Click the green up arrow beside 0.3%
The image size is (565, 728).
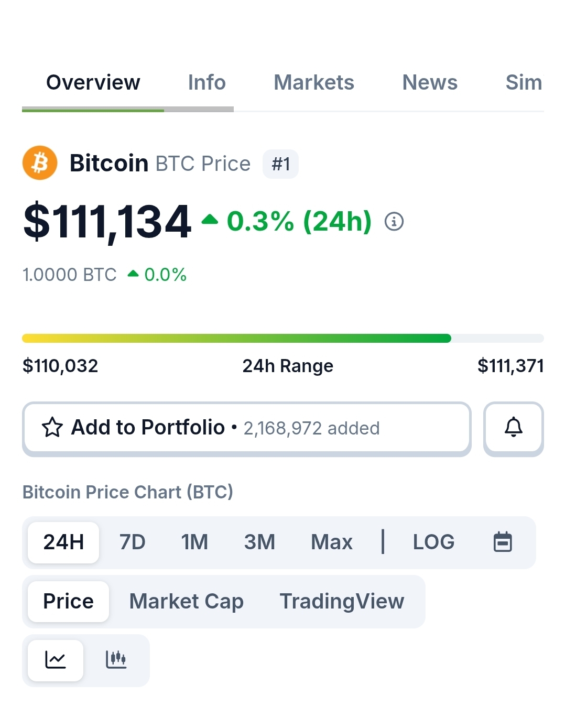click(x=210, y=219)
